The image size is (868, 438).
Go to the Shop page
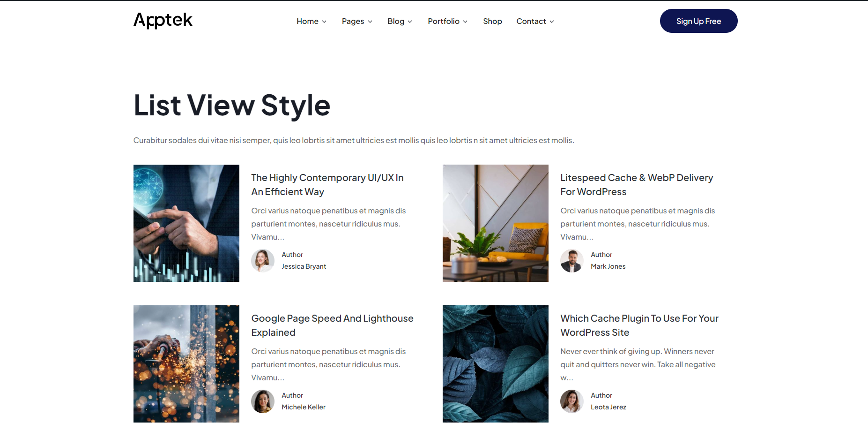(492, 22)
